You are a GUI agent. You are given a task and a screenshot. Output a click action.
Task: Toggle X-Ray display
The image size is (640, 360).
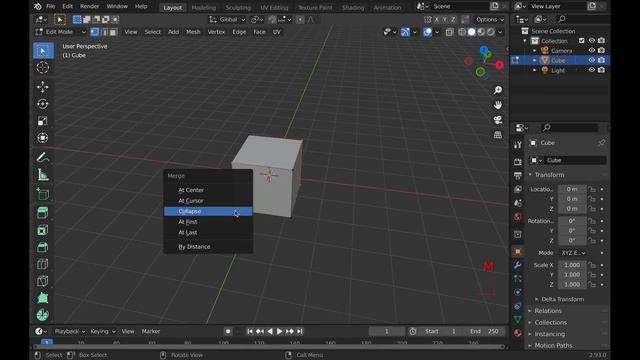[x=449, y=32]
